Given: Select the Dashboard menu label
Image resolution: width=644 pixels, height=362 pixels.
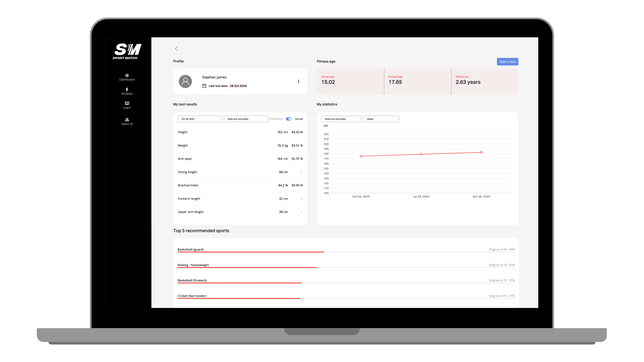Looking at the screenshot, I should (x=127, y=79).
